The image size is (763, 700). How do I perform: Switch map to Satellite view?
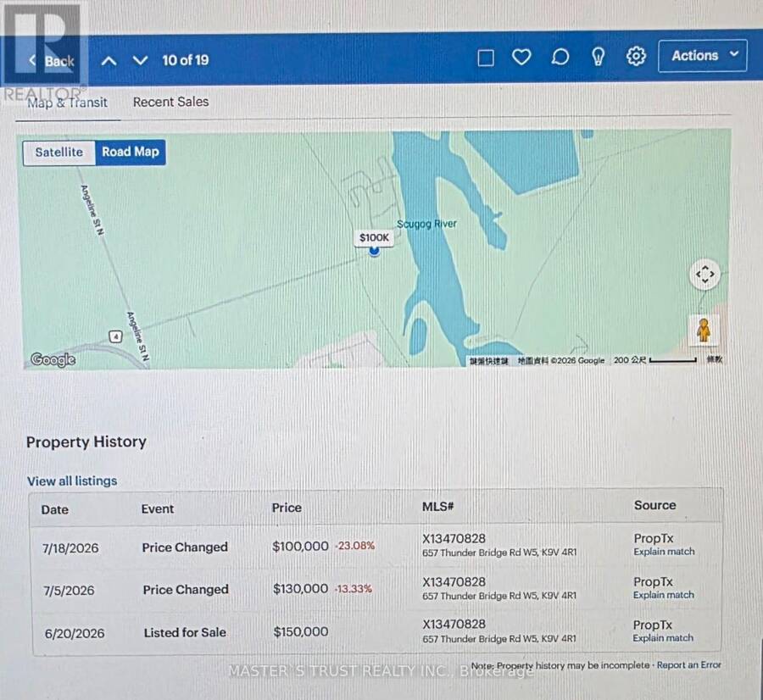click(58, 153)
